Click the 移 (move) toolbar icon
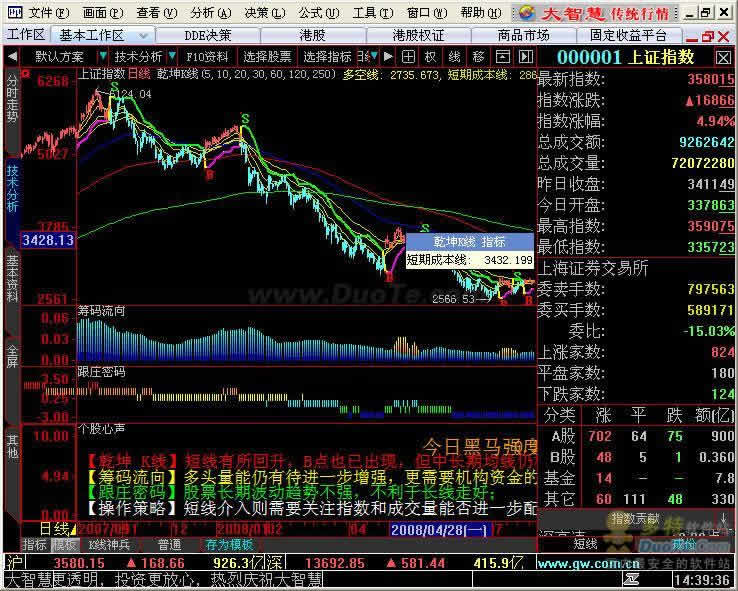738x591 pixels. coord(478,56)
